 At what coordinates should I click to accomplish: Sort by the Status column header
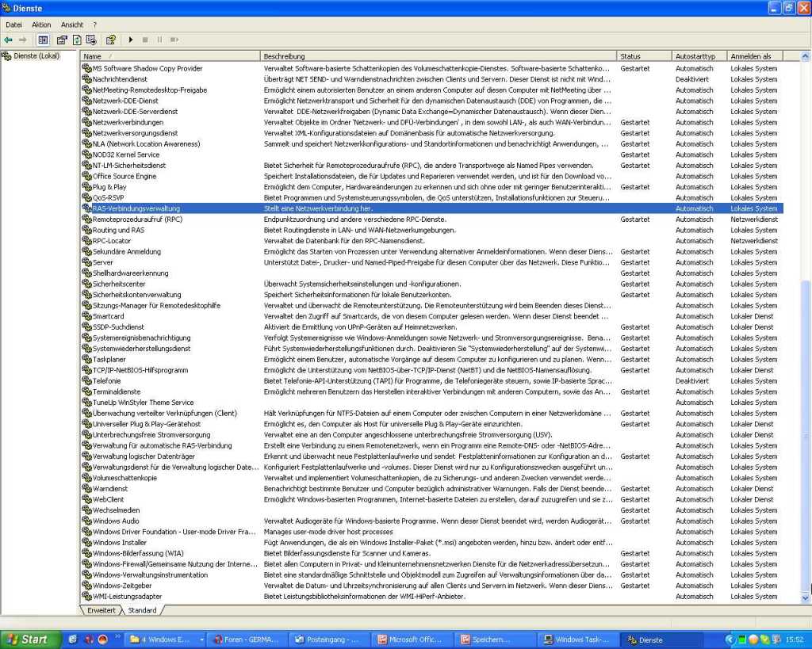[644, 56]
